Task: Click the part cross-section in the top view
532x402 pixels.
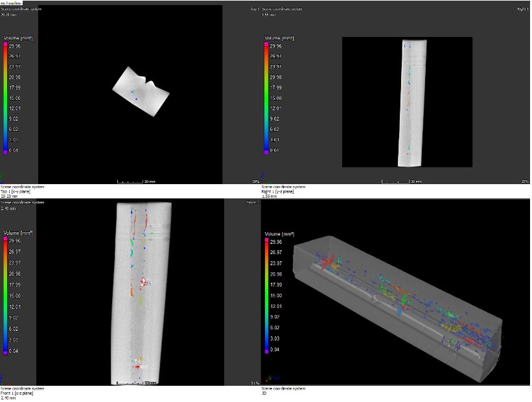Action: click(x=141, y=91)
